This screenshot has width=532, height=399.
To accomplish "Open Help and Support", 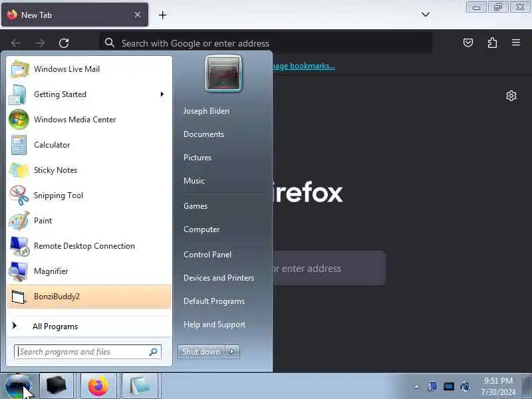I will tap(214, 325).
